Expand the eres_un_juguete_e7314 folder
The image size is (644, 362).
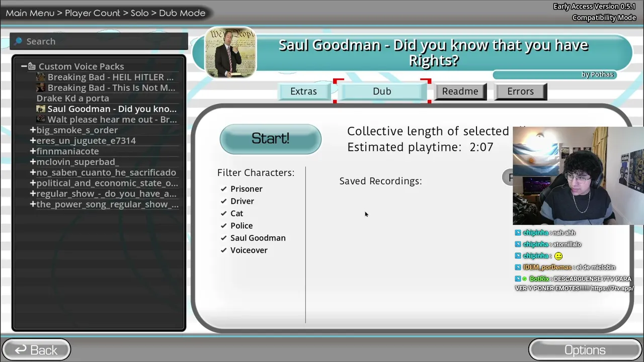pyautogui.click(x=33, y=140)
